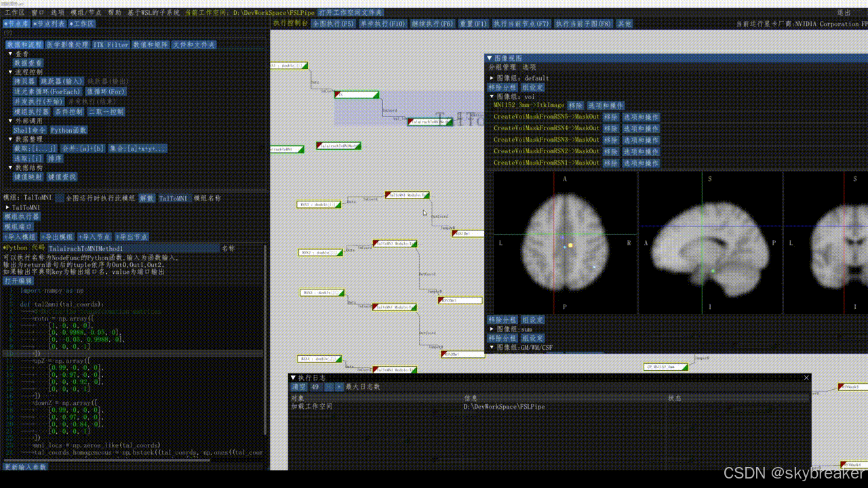Collapse the 查看 section
The image size is (868, 488).
tap(11, 54)
